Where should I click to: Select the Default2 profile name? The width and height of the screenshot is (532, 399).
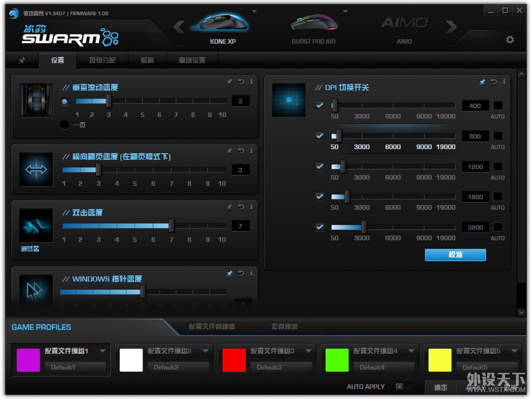click(178, 367)
